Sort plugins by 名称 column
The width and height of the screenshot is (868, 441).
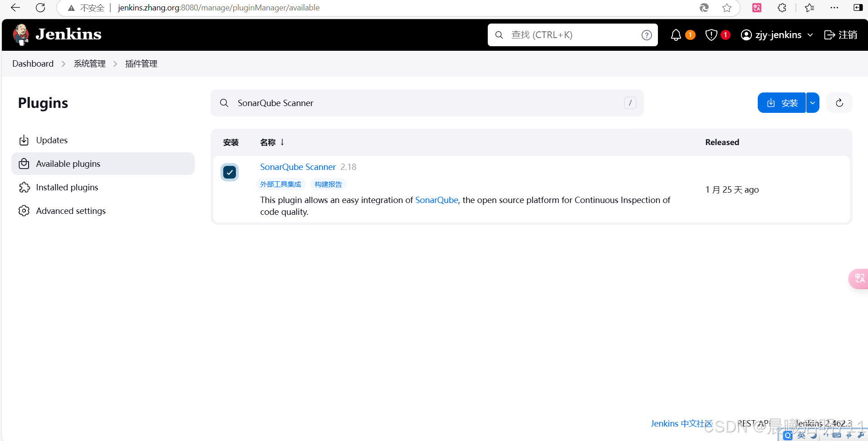[x=272, y=142]
